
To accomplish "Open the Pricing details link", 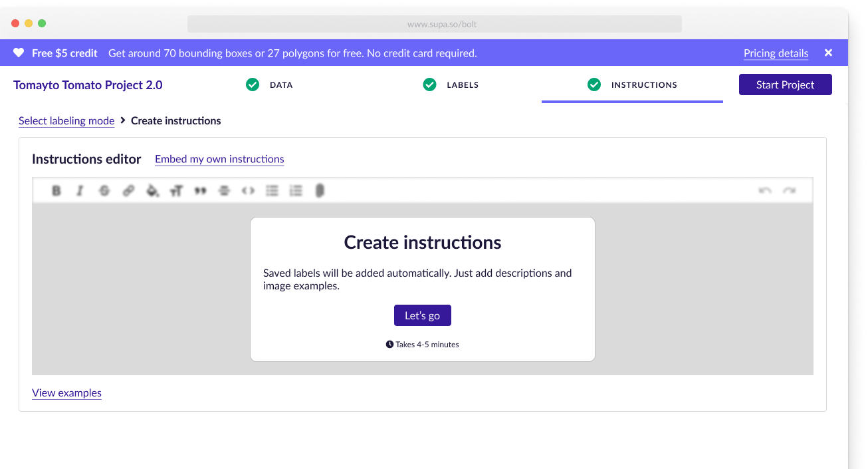I will pos(776,53).
